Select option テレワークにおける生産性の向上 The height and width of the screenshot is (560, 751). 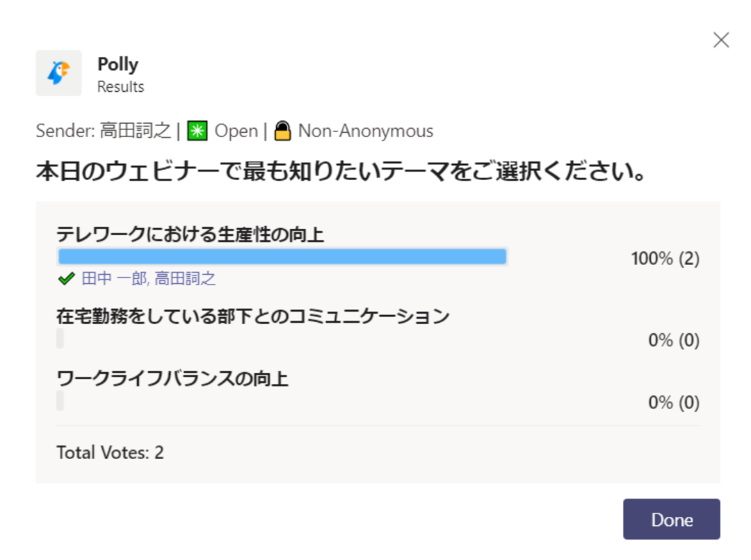190,234
